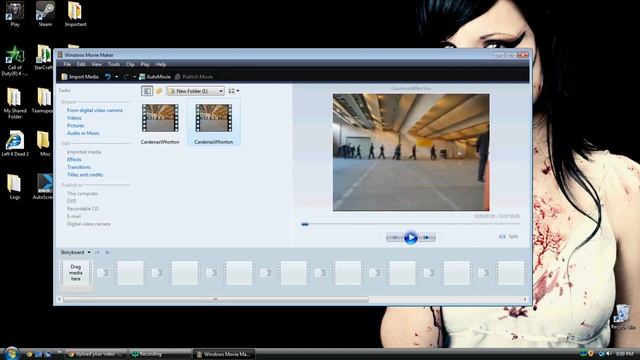
Task: Select the Recycle Bin desktop icon
Action: point(623,317)
